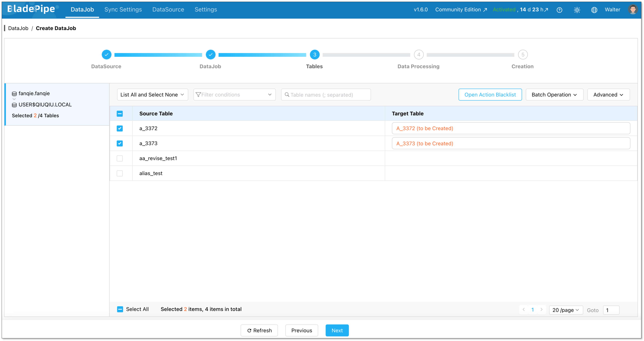Click the DataJob breadcrumb link
This screenshot has width=644, height=341.
click(x=18, y=28)
